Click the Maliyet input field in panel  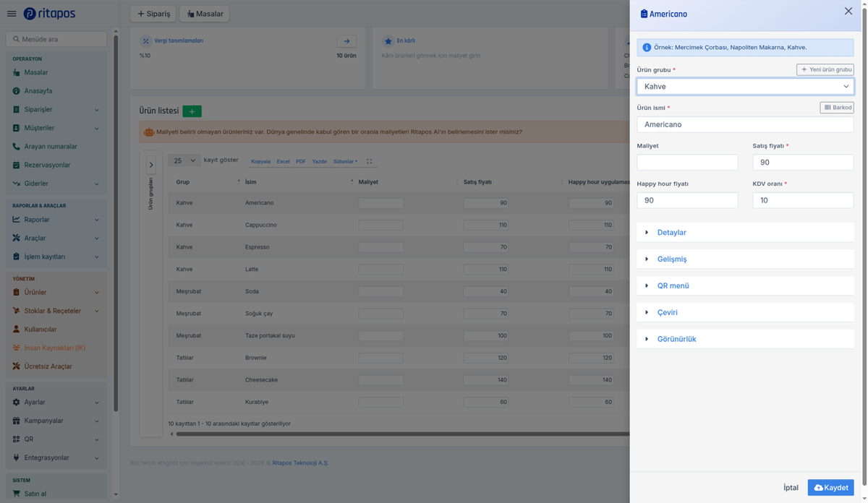[x=687, y=163]
